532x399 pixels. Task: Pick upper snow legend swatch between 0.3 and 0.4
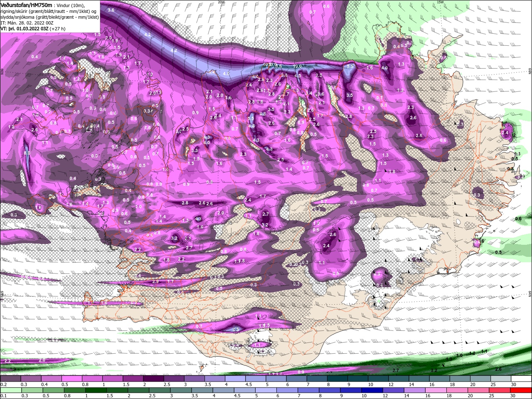coord(31,379)
